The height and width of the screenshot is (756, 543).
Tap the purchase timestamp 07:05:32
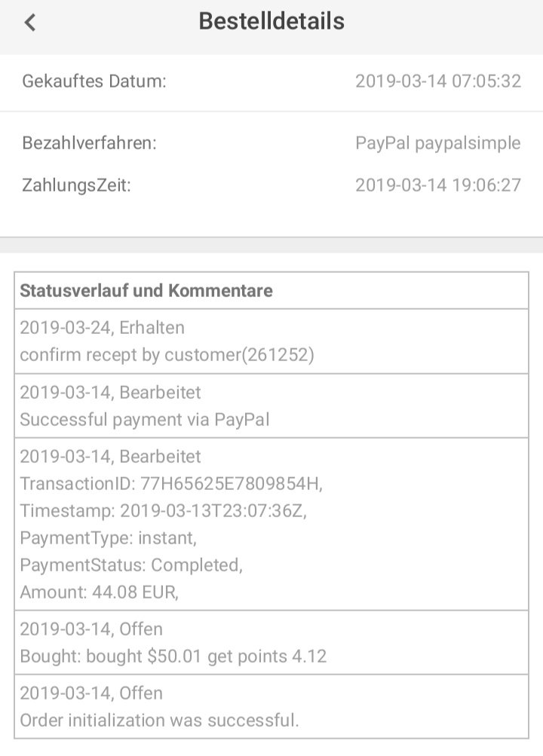click(x=437, y=81)
